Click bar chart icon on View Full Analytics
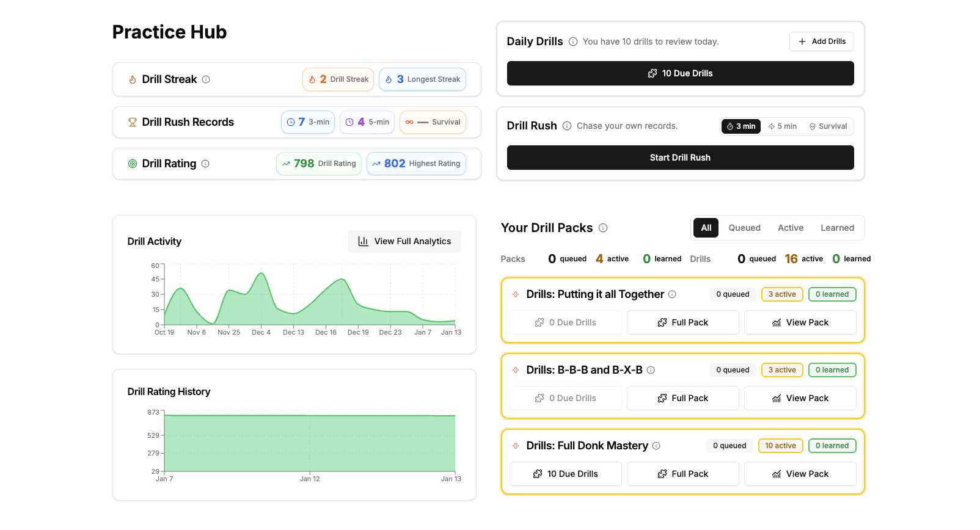980x530 pixels. coord(363,241)
